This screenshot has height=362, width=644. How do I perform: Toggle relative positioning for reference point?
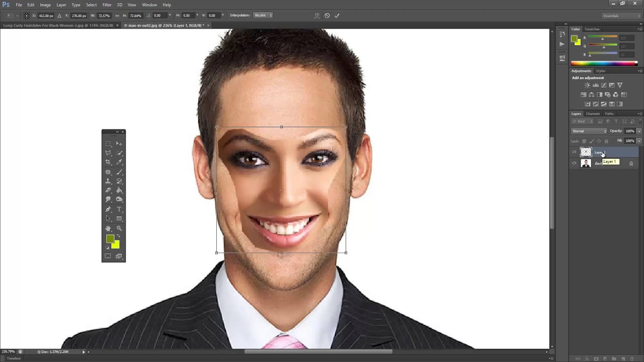(60, 16)
